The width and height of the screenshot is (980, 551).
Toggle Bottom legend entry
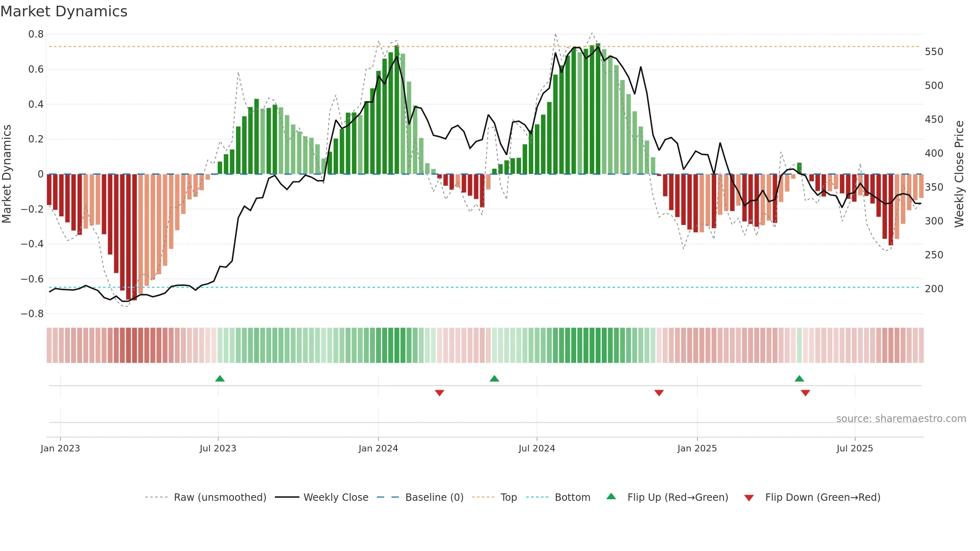click(x=558, y=497)
